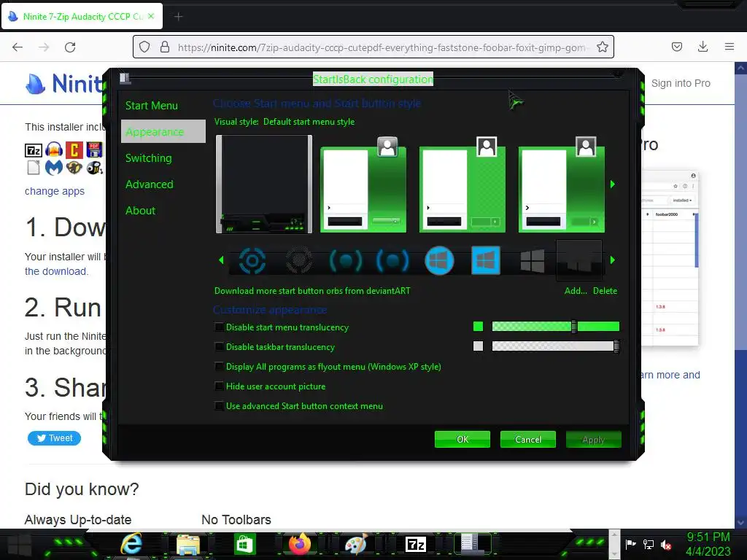Viewport: 747px width, 560px height.
Task: Open Internet Explorer from the taskbar
Action: (131, 544)
